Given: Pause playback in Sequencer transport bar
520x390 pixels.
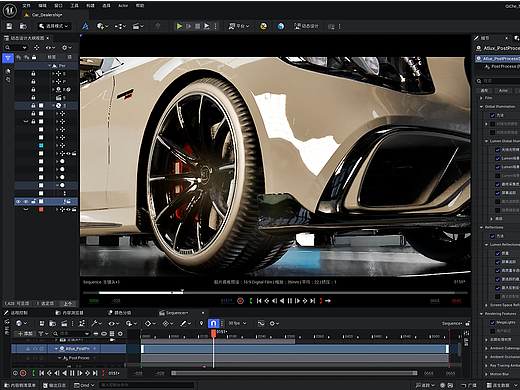Looking at the screenshot, I should tap(72, 373).
